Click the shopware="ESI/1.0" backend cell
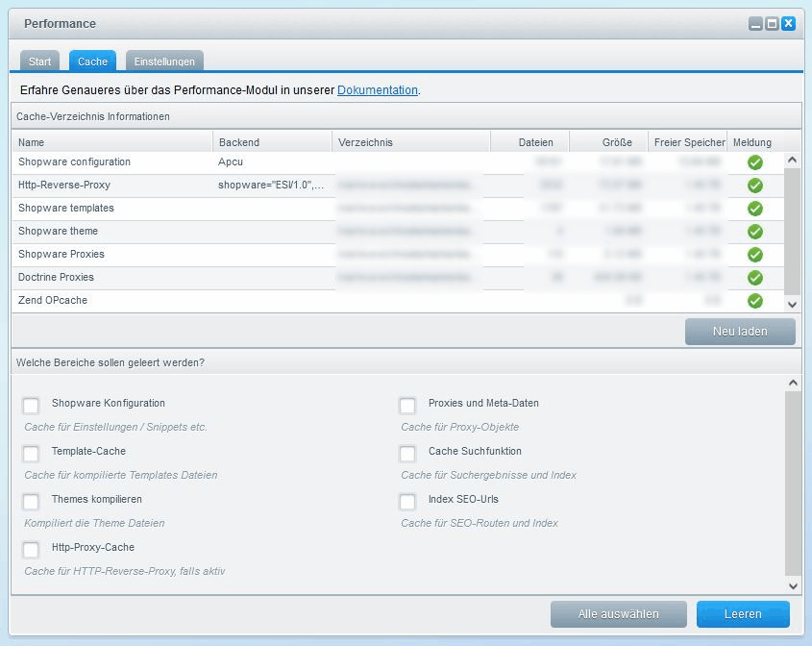The height and width of the screenshot is (646, 812). pos(271,185)
